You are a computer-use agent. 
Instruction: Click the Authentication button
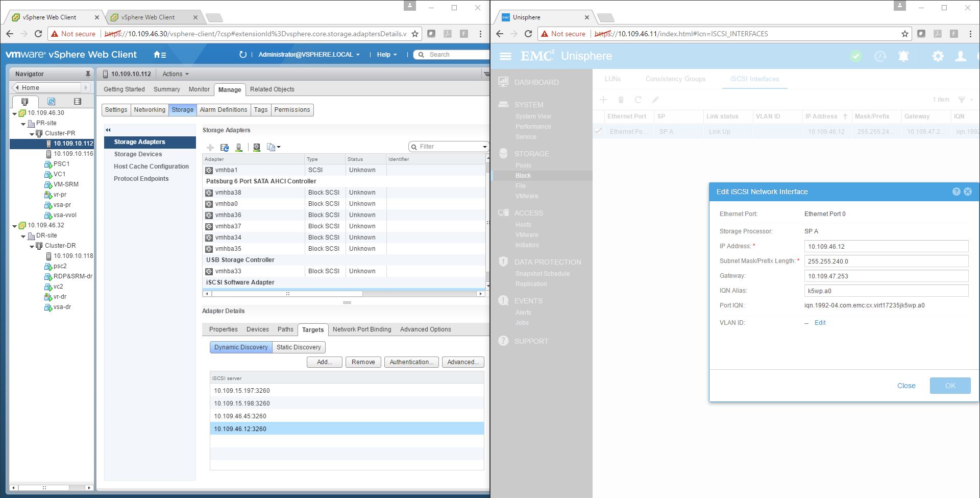coord(411,362)
